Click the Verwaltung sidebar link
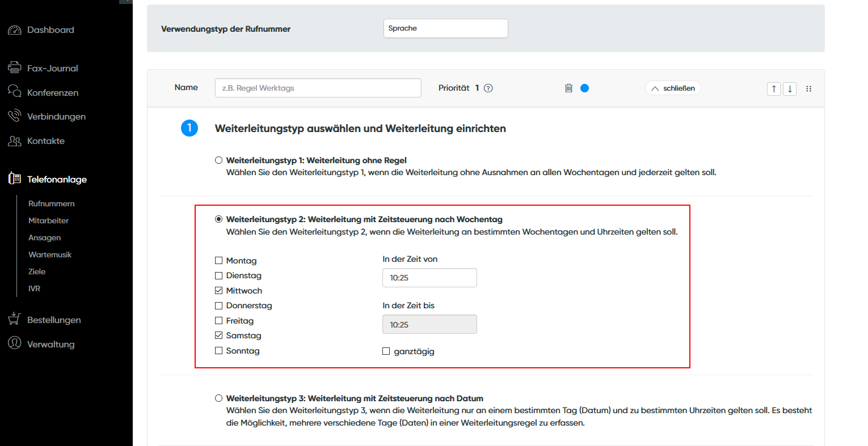The width and height of the screenshot is (868, 446). tap(50, 345)
